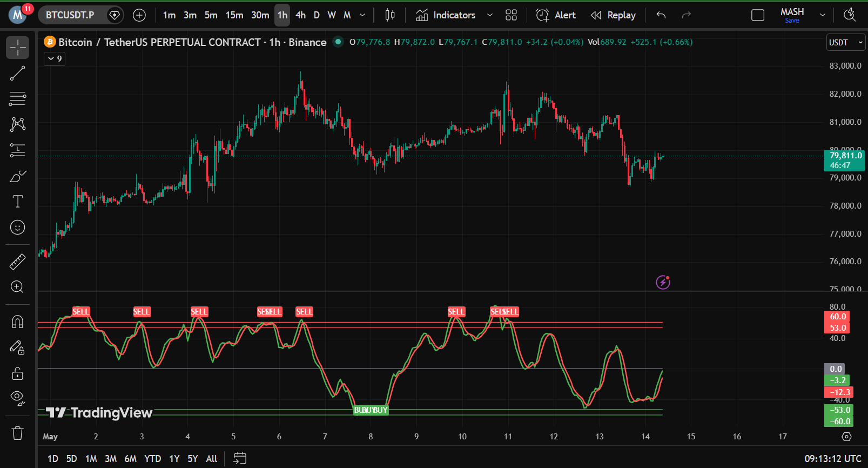Toggle hide all drawings eye icon

17,399
